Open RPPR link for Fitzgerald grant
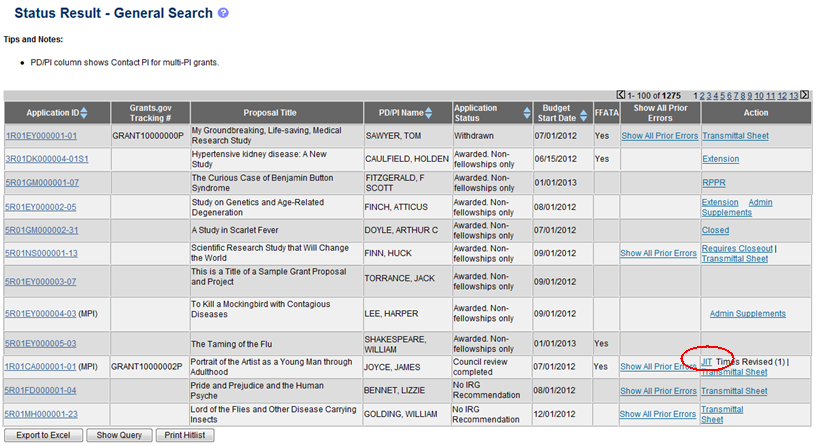 [x=714, y=182]
